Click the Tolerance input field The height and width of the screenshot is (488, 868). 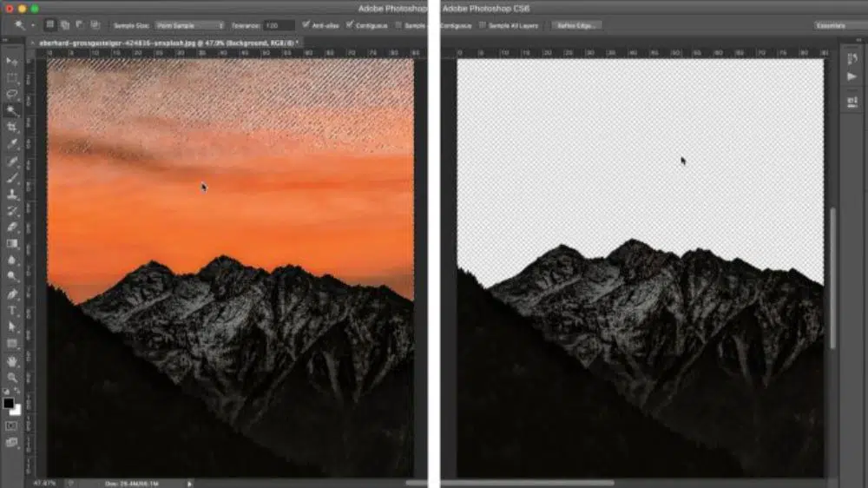point(279,25)
